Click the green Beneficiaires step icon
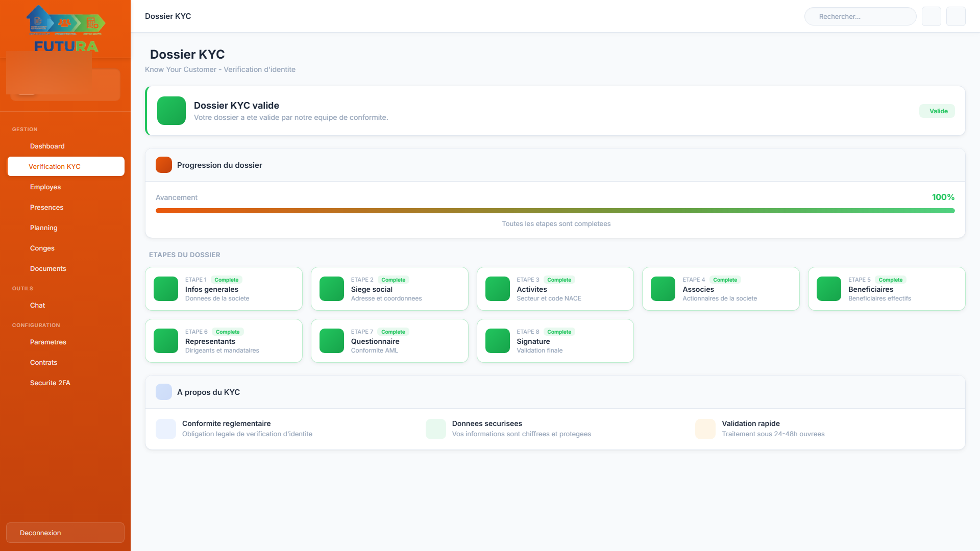 pyautogui.click(x=829, y=289)
